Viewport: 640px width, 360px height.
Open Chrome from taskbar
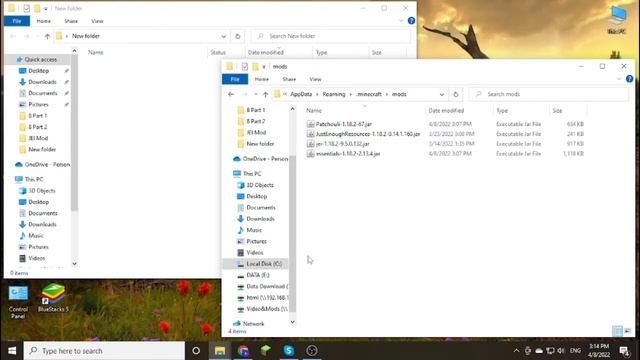click(243, 351)
